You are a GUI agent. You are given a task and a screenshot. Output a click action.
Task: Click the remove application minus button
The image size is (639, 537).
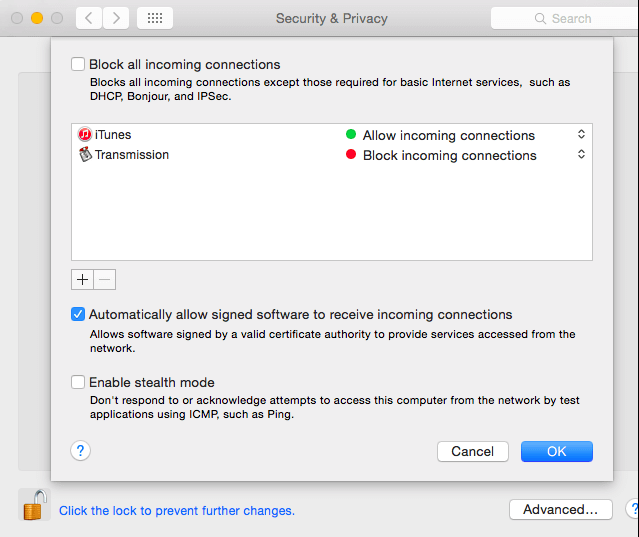[x=105, y=280]
